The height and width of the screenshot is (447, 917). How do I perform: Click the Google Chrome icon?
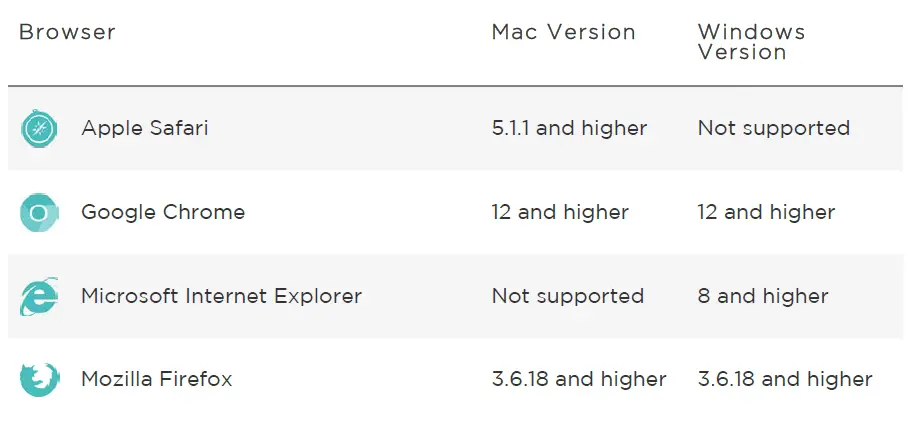[x=39, y=213]
